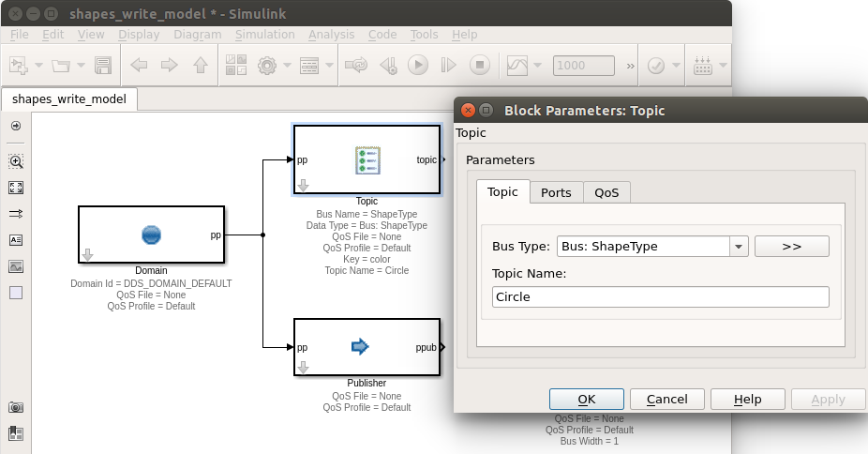Screen dimensions: 868x454
Task: Switch to the QoS tab
Action: (606, 192)
